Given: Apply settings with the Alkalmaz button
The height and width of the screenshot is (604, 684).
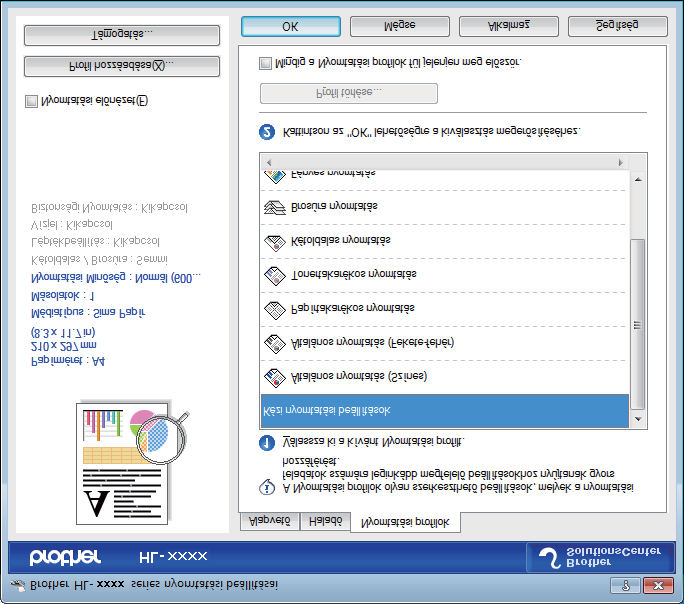Looking at the screenshot, I should [x=509, y=27].
